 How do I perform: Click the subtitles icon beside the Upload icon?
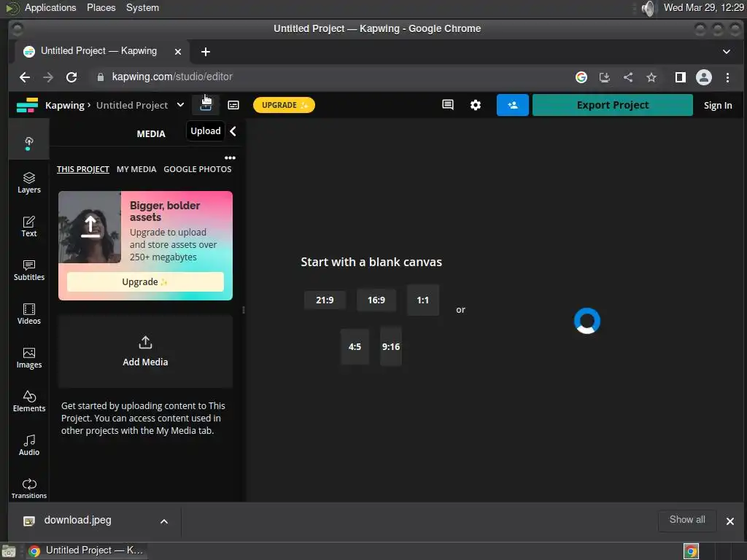pos(233,105)
